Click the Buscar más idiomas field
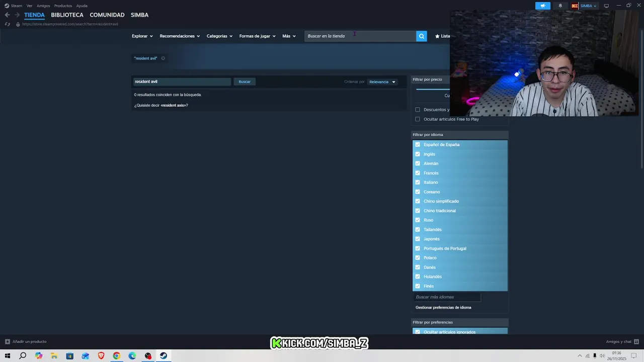The height and width of the screenshot is (362, 644). click(447, 297)
